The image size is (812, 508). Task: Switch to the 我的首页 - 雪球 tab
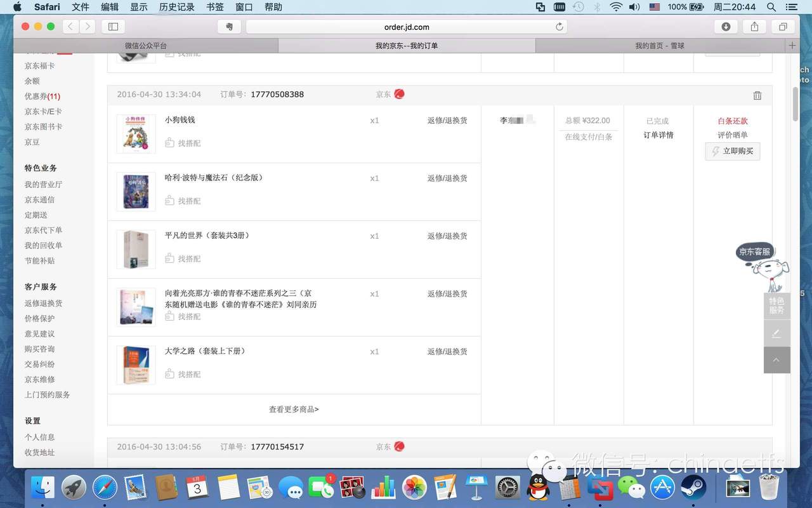(660, 46)
